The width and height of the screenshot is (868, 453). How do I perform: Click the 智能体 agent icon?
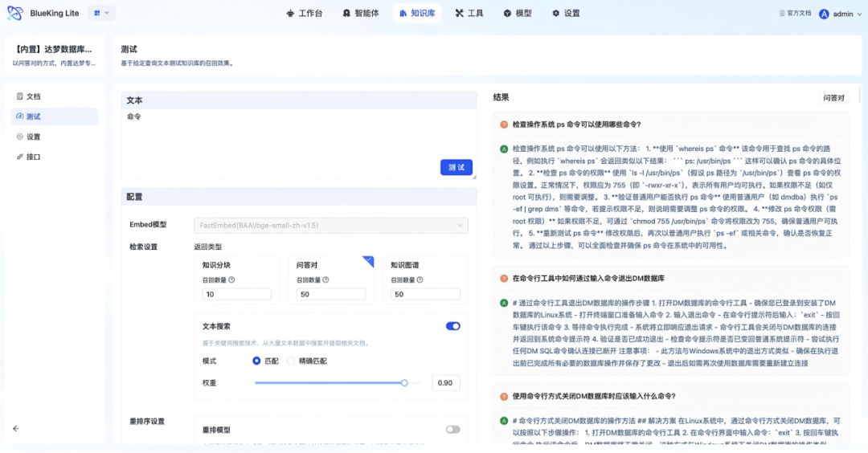pyautogui.click(x=346, y=14)
